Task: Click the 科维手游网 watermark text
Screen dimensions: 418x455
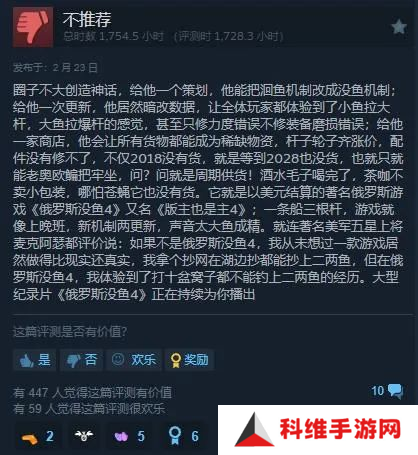Action: (340, 429)
